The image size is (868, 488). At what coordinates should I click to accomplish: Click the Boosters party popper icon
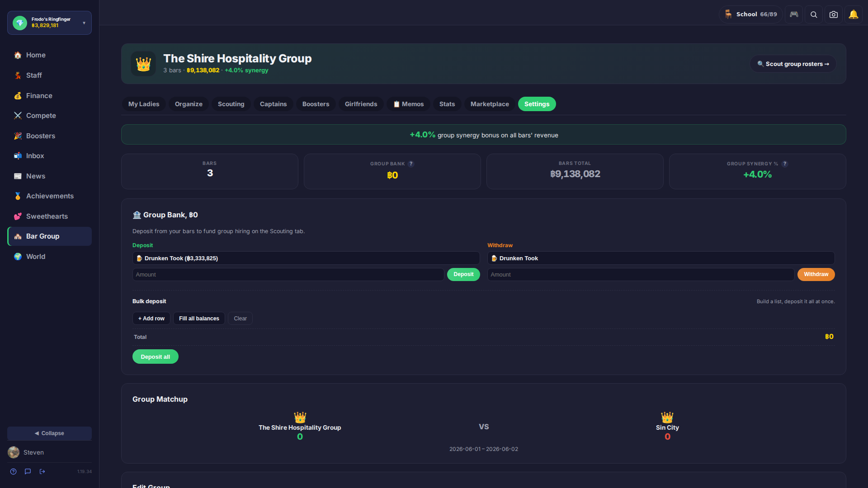(18, 136)
